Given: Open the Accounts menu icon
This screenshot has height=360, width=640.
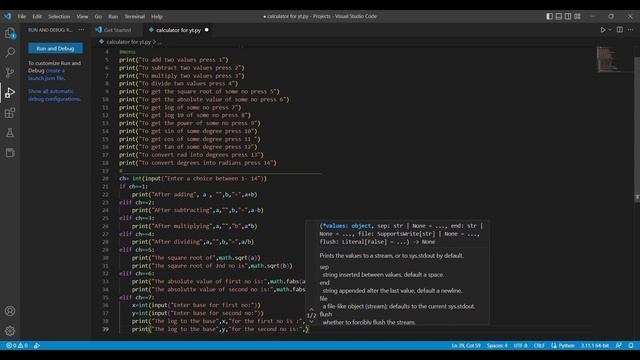Looking at the screenshot, I should click(10, 311).
